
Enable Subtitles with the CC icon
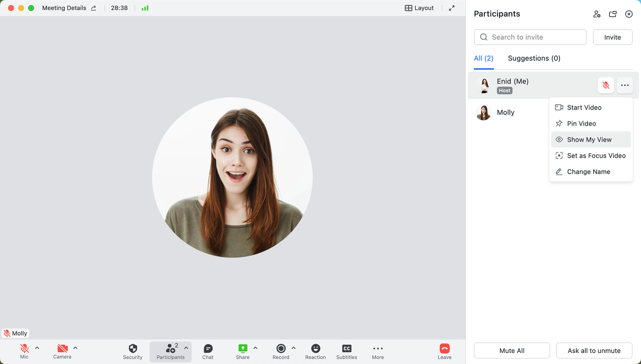(x=346, y=350)
